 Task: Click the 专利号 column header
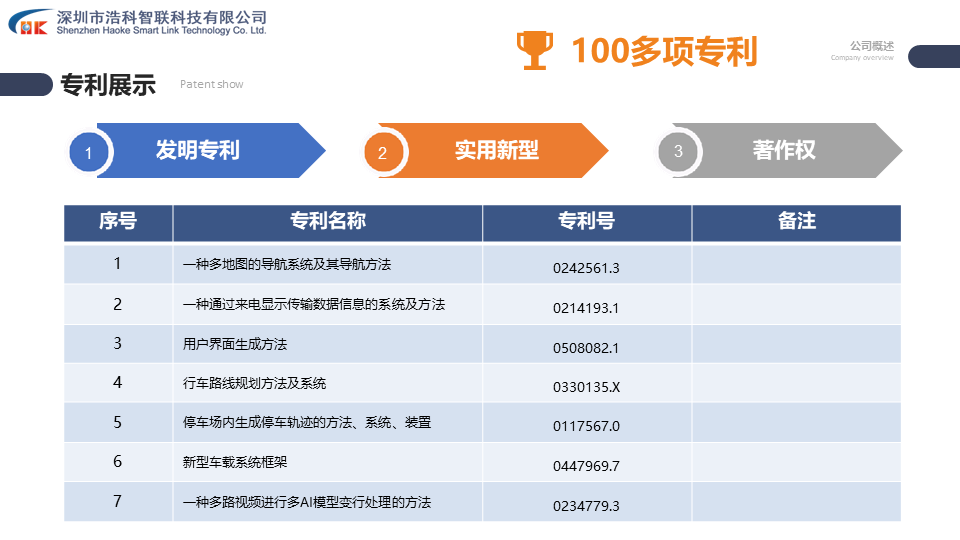586,222
